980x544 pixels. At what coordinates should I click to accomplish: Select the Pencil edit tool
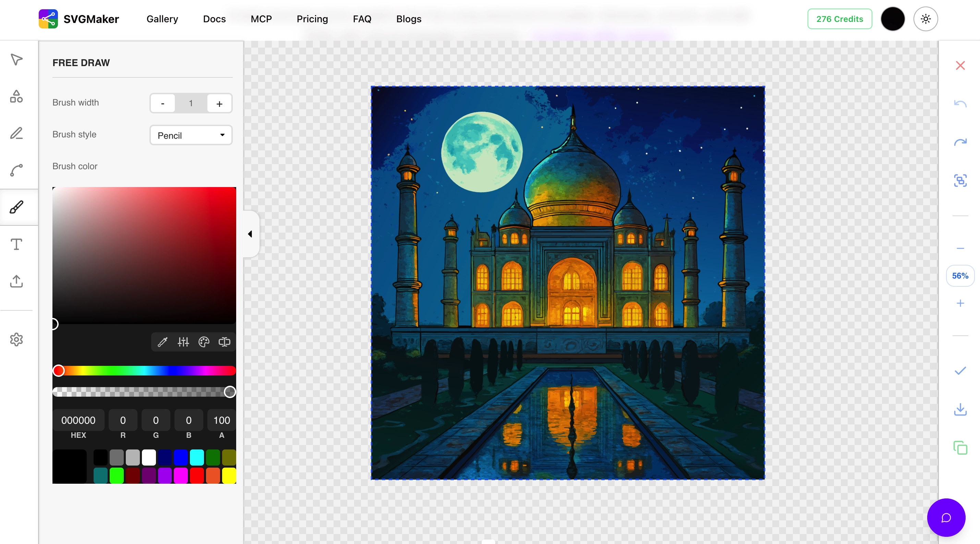click(16, 133)
